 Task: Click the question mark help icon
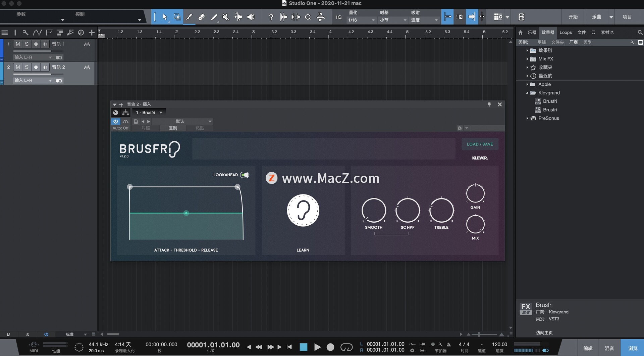(x=271, y=17)
